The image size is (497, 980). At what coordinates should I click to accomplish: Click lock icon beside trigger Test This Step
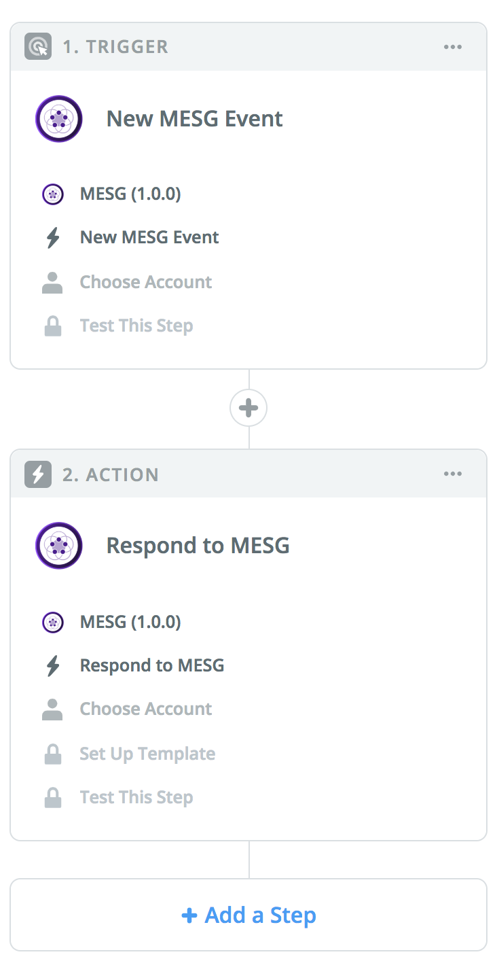coord(52,326)
